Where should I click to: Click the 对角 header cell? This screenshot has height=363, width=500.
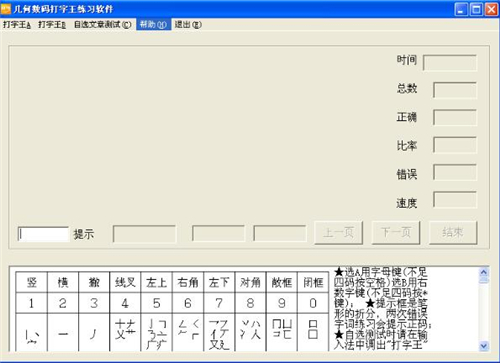(250, 283)
